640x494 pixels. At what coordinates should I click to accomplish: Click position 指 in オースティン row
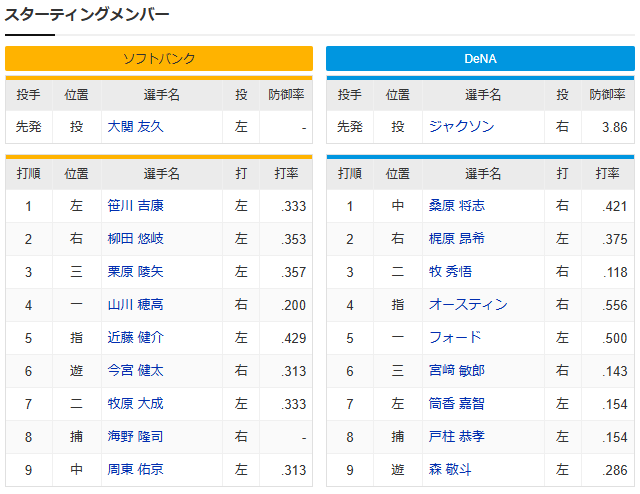[398, 305]
